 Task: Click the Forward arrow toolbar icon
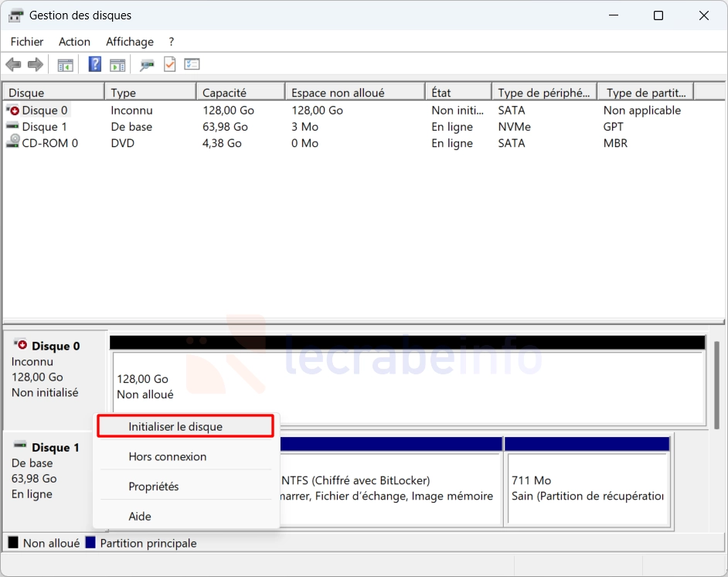pyautogui.click(x=35, y=65)
